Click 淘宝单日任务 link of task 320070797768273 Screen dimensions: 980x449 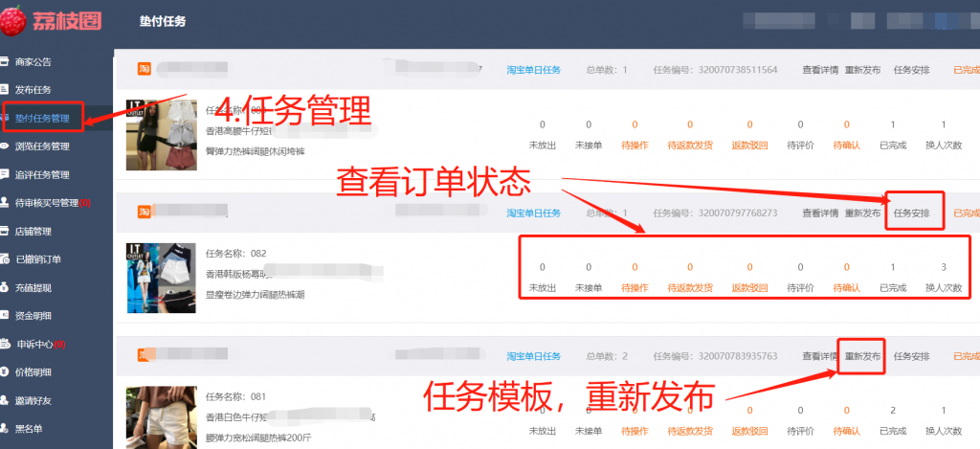pyautogui.click(x=534, y=213)
